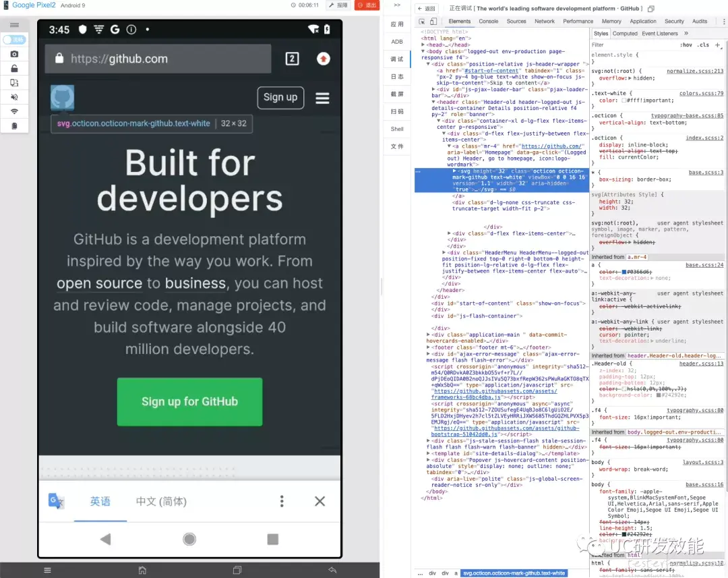Click the inspect element picker icon
The height and width of the screenshot is (578, 728).
pos(421,22)
